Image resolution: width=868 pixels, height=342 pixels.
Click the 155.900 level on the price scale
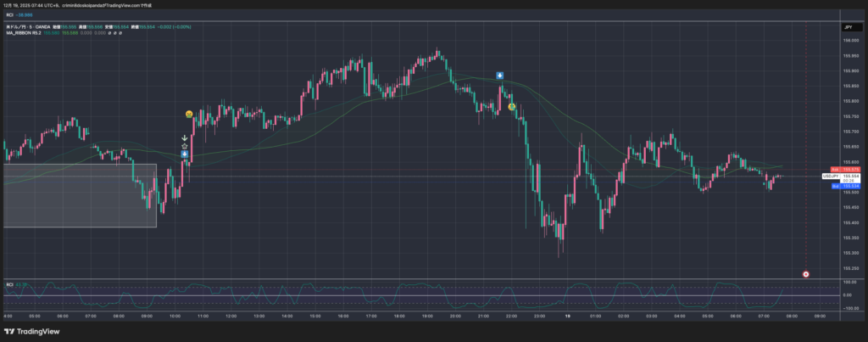pos(850,70)
